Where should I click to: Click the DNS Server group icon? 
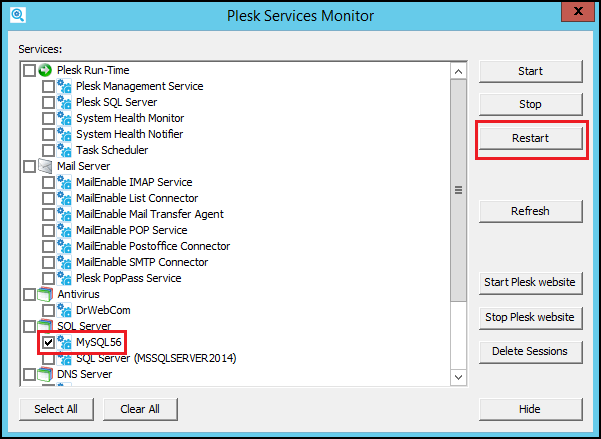[45, 374]
